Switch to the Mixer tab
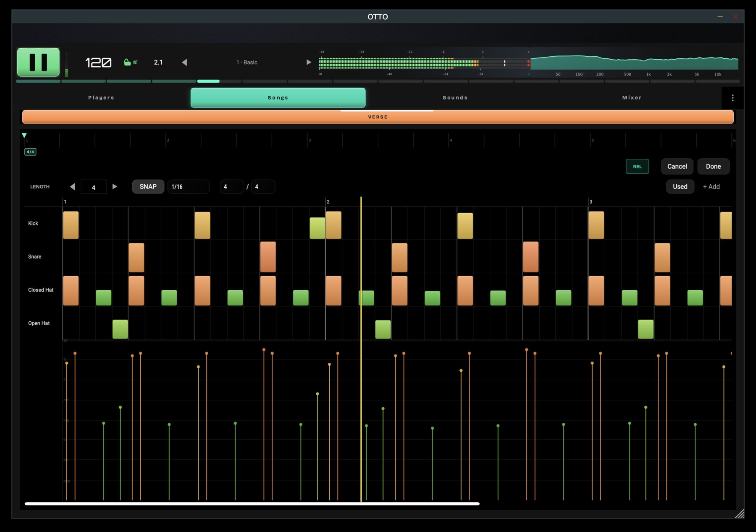 [632, 98]
